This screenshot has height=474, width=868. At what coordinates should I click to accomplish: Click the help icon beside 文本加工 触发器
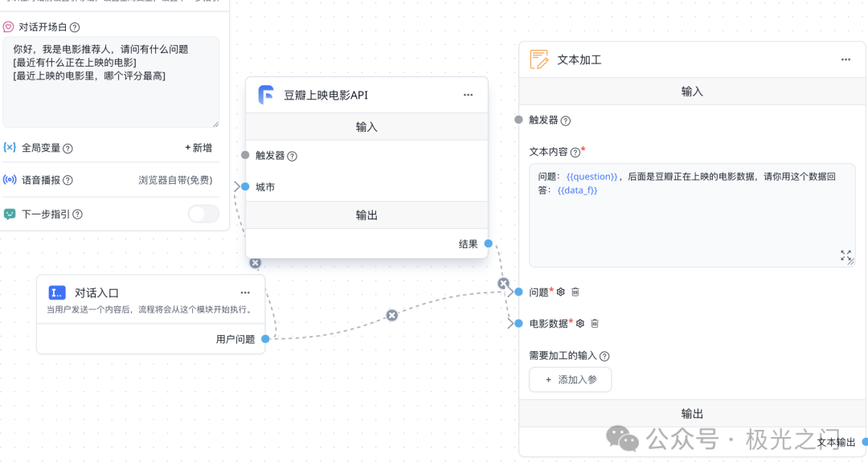(566, 121)
